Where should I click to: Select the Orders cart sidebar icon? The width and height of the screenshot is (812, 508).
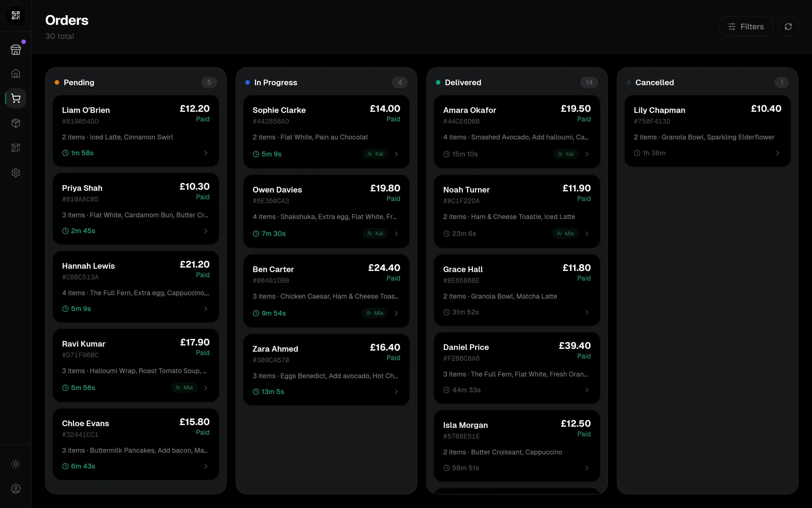(16, 98)
